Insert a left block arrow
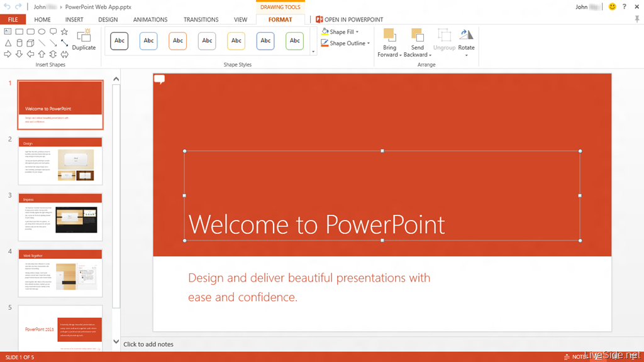644x362 pixels. coord(30,54)
